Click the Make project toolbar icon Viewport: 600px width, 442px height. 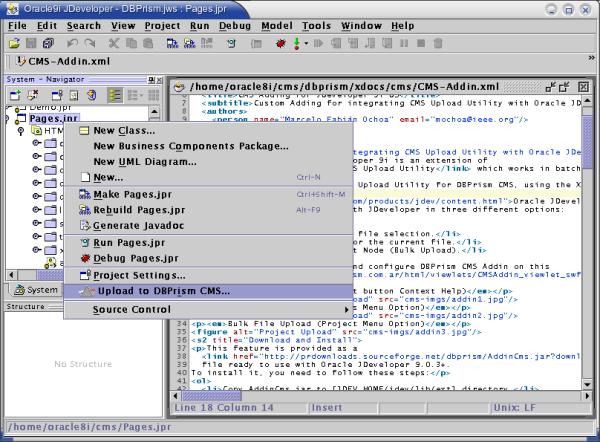pyautogui.click(x=172, y=43)
